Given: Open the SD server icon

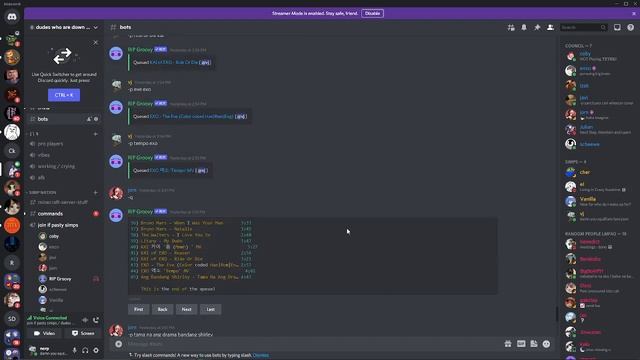Looking at the screenshot, I should [12, 319].
